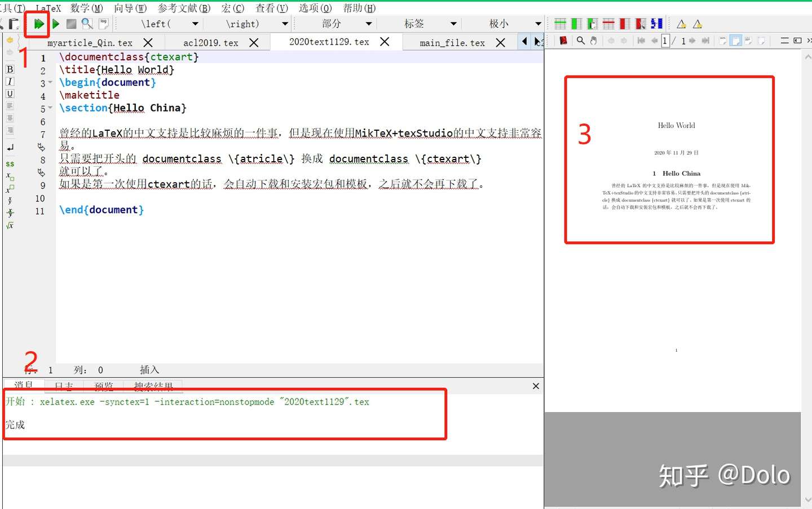This screenshot has width=812, height=509.
Task: Open the 选项(O) menu
Action: click(x=315, y=8)
